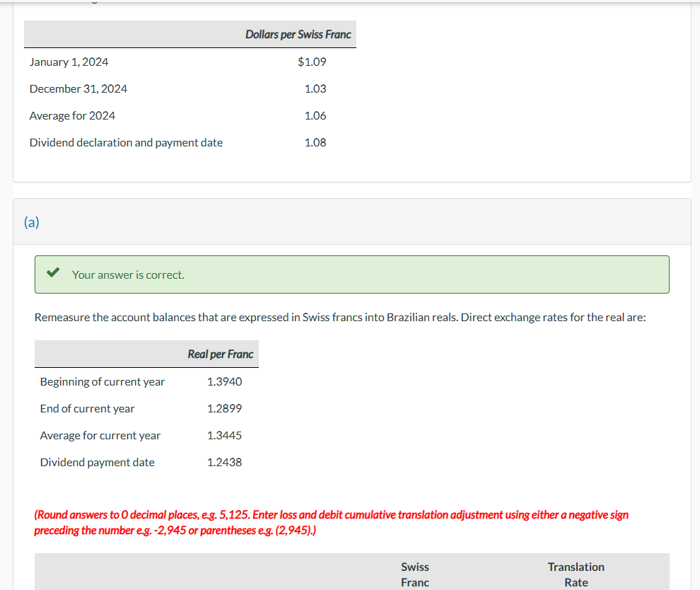The height and width of the screenshot is (590, 700).
Task: Select the Average for current year rate
Action: (224, 435)
